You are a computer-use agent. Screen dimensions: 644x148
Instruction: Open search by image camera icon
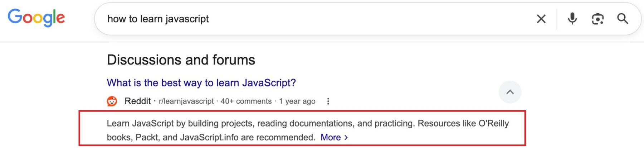coord(597,19)
